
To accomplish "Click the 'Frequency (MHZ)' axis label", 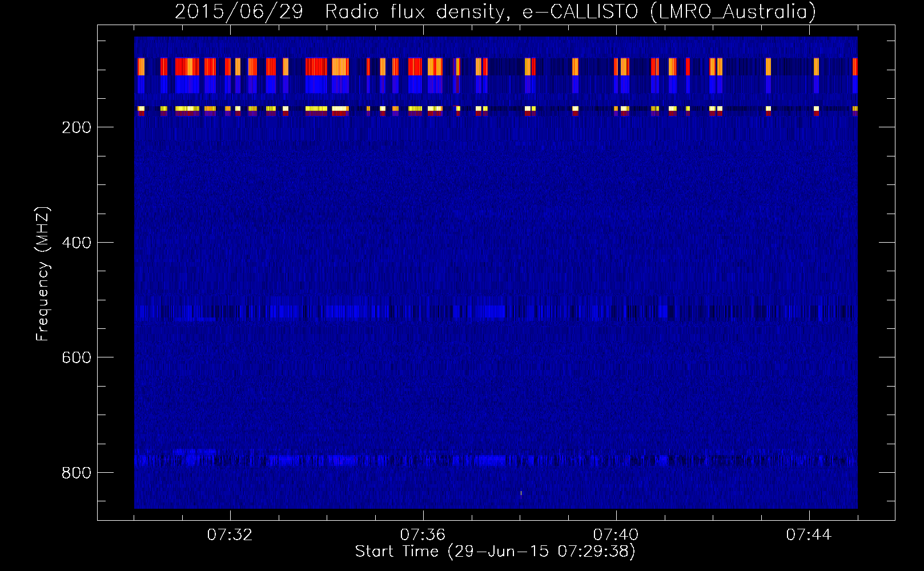I will pos(43,274).
